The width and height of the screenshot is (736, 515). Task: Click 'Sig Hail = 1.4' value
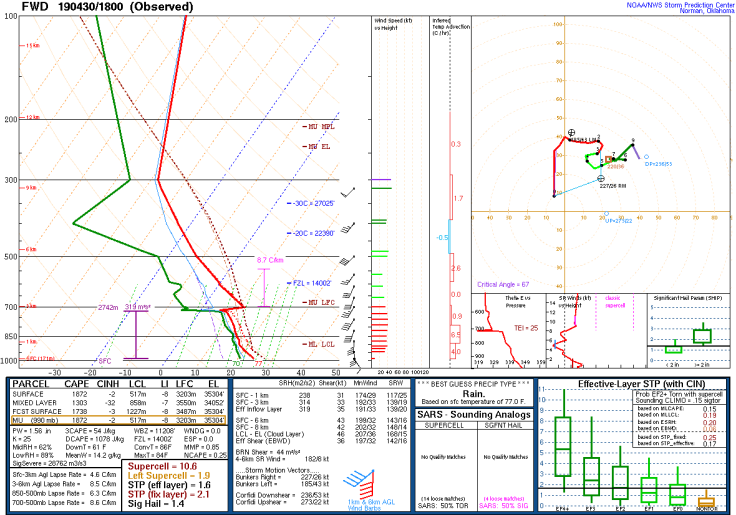[x=156, y=504]
